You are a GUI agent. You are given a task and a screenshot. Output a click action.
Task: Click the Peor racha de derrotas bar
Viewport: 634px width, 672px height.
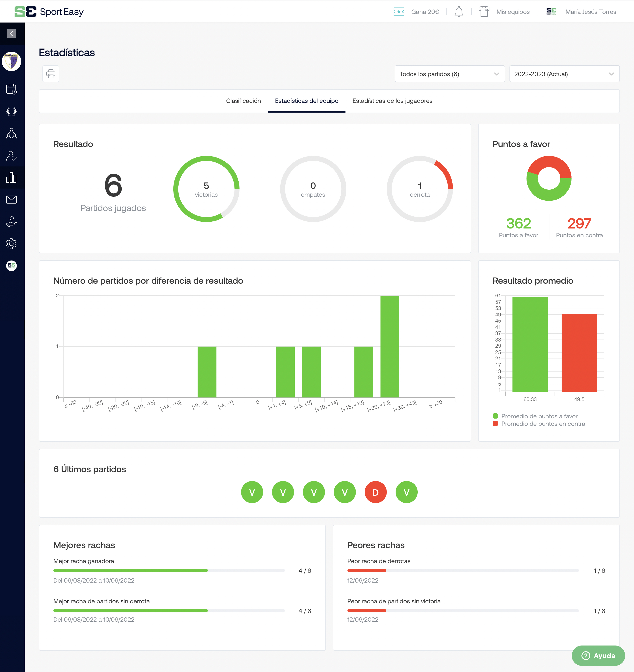point(463,571)
